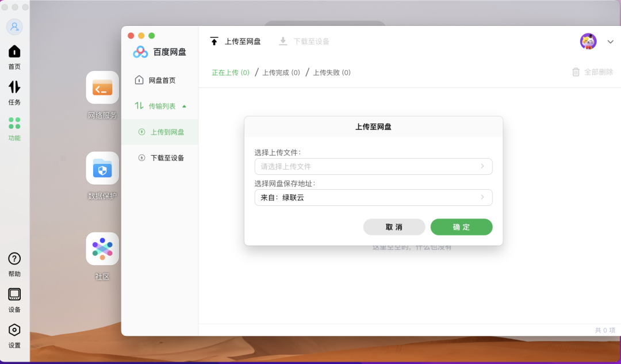
Task: Open 帮助 help in left sidebar
Action: 14,265
